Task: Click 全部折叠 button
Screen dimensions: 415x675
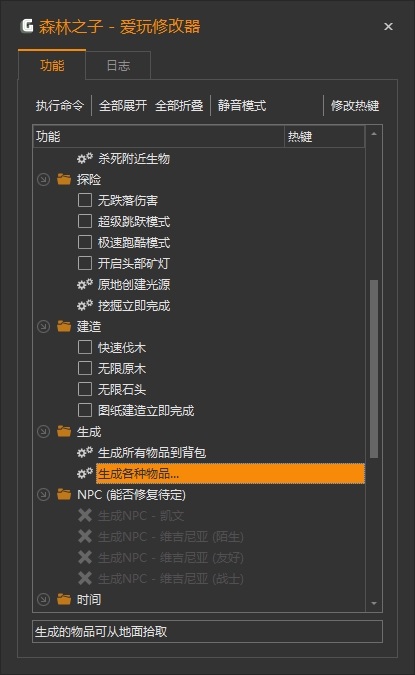Action: coord(179,105)
